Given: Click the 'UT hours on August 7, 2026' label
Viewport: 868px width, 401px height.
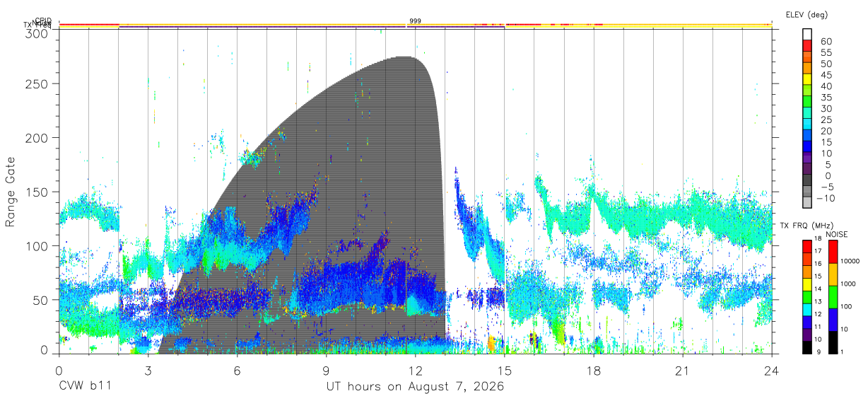Looking at the screenshot, I should coord(416,388).
